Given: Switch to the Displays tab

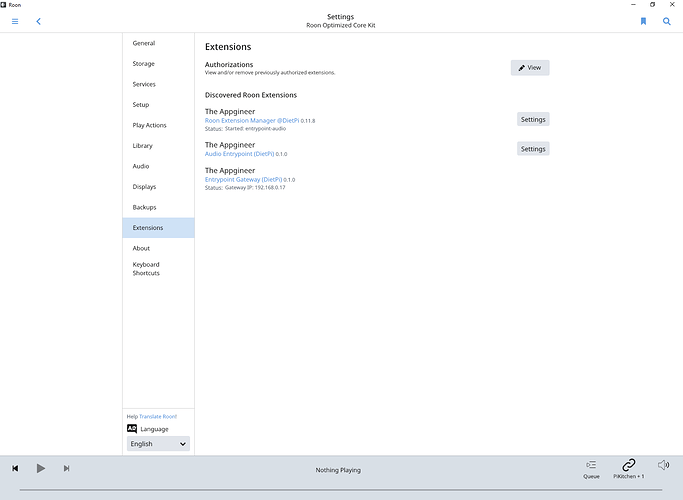Looking at the screenshot, I should (158, 186).
